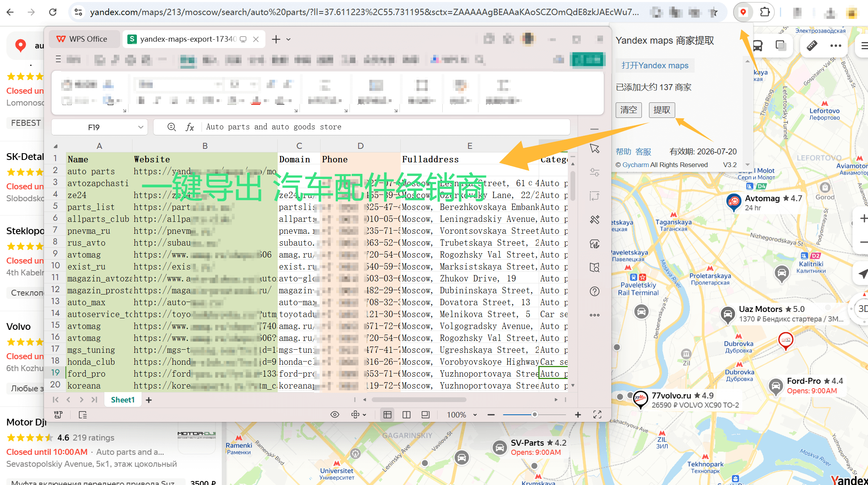The height and width of the screenshot is (485, 868).
Task: Expand the zoom percentage dropdown
Action: pyautogui.click(x=475, y=415)
